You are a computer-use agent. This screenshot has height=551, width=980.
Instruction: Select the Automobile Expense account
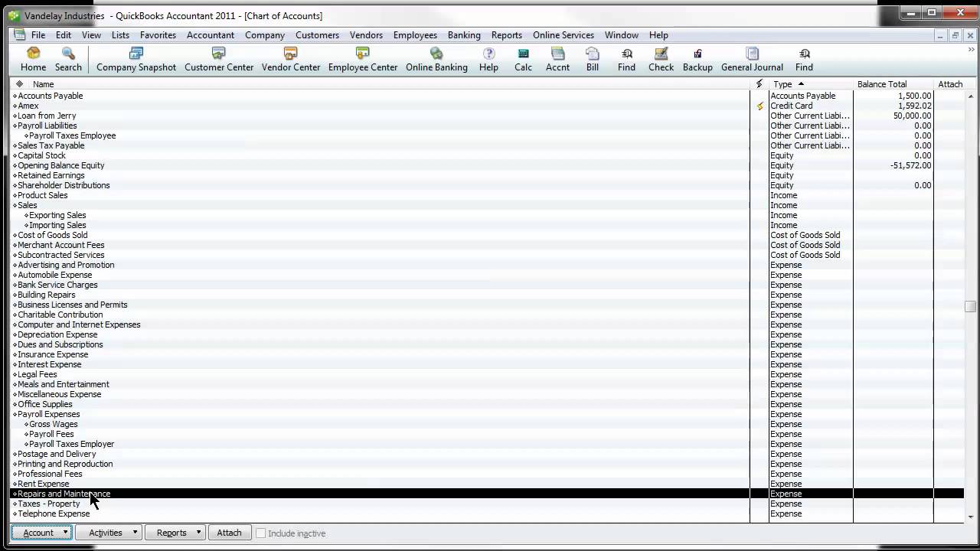(487, 275)
